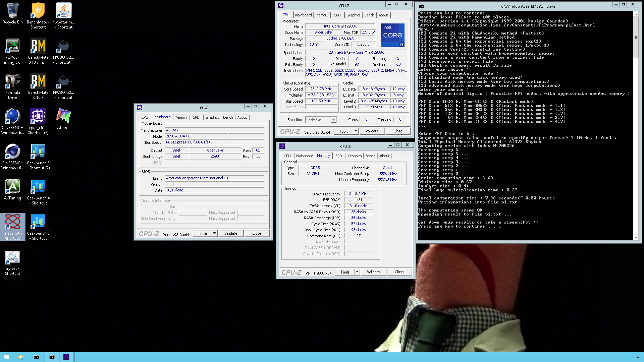Select BenchMate 0.10.7 desktop icon

tap(38, 86)
